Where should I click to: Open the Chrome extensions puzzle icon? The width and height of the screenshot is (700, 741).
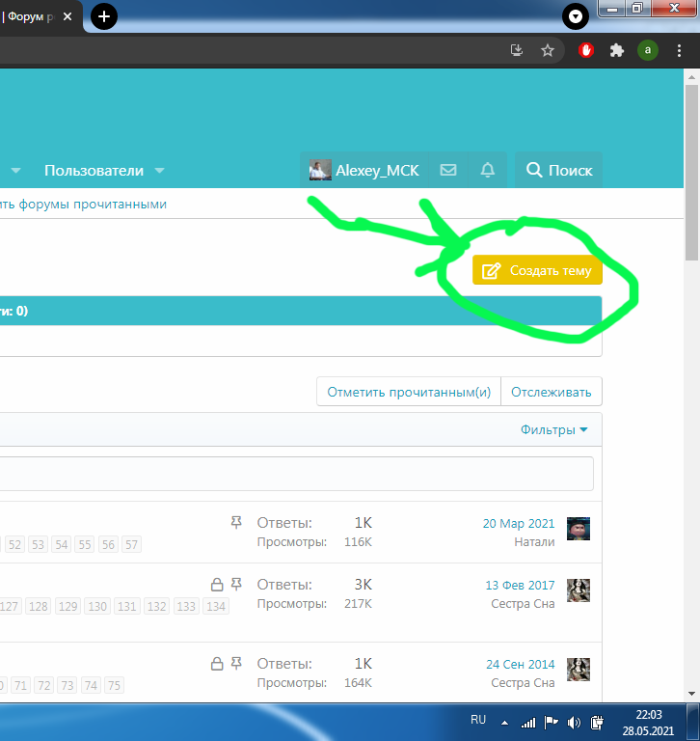617,50
